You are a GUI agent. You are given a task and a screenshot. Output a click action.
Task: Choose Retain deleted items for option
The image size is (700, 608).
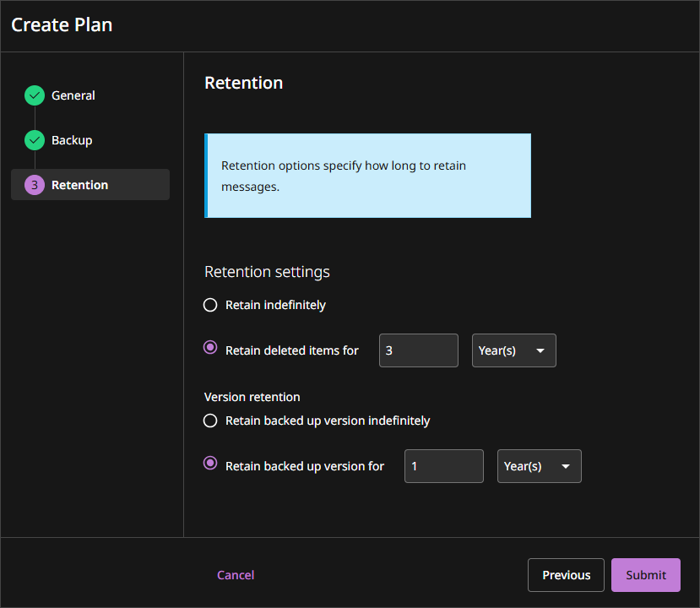(x=211, y=348)
